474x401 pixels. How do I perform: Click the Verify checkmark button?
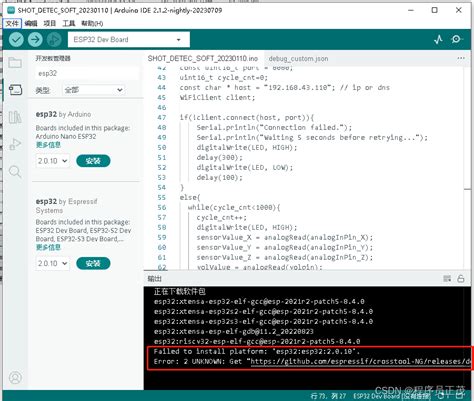point(16,40)
